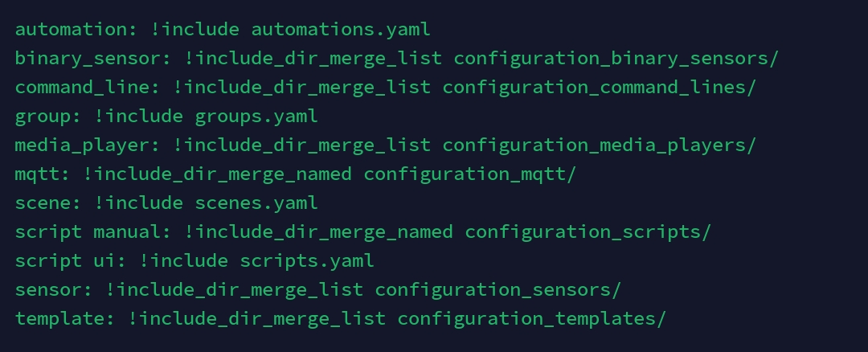Click 'configuration_media_players/' directory path
Image resolution: width=868 pixels, height=352 pixels.
600,145
